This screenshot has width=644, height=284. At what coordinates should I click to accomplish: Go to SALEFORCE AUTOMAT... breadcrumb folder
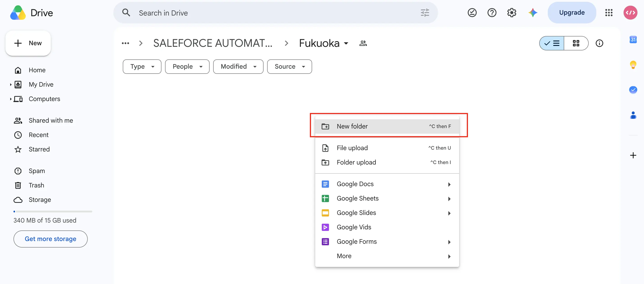pyautogui.click(x=213, y=43)
